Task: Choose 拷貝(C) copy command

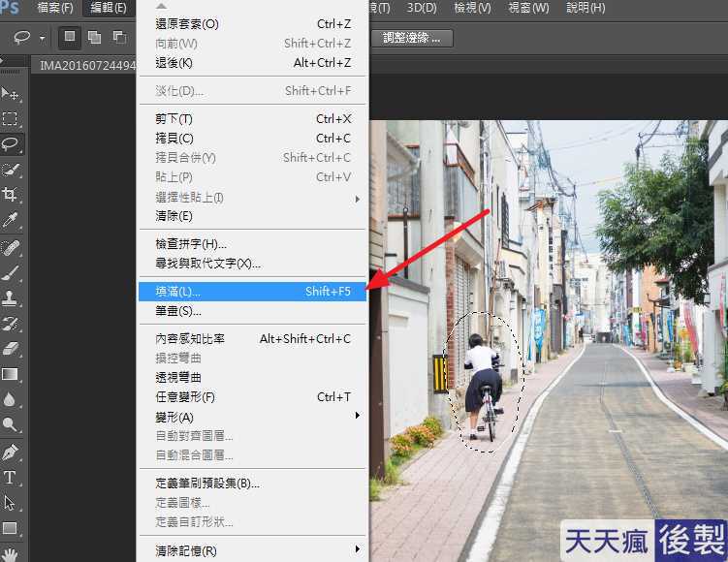Action: tap(253, 139)
